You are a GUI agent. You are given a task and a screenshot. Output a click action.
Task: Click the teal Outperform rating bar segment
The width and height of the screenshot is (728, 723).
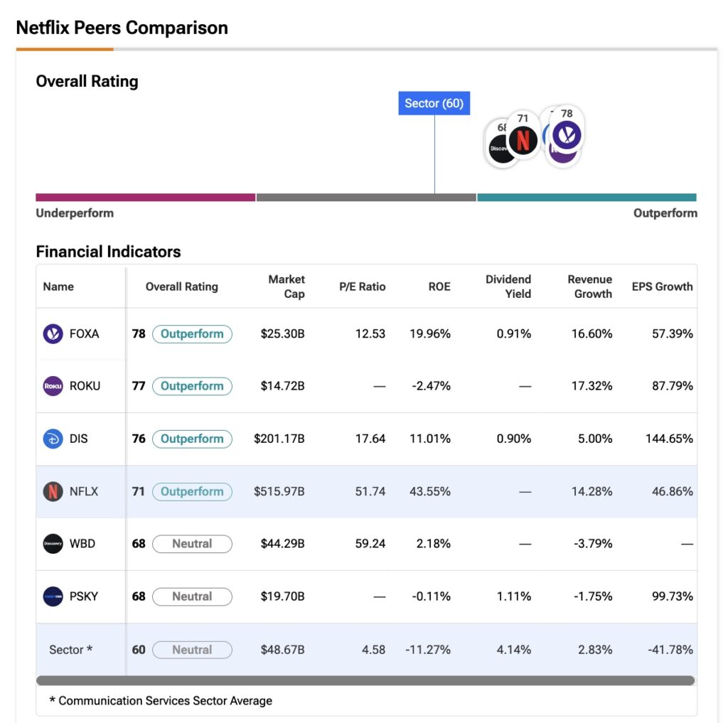point(587,198)
